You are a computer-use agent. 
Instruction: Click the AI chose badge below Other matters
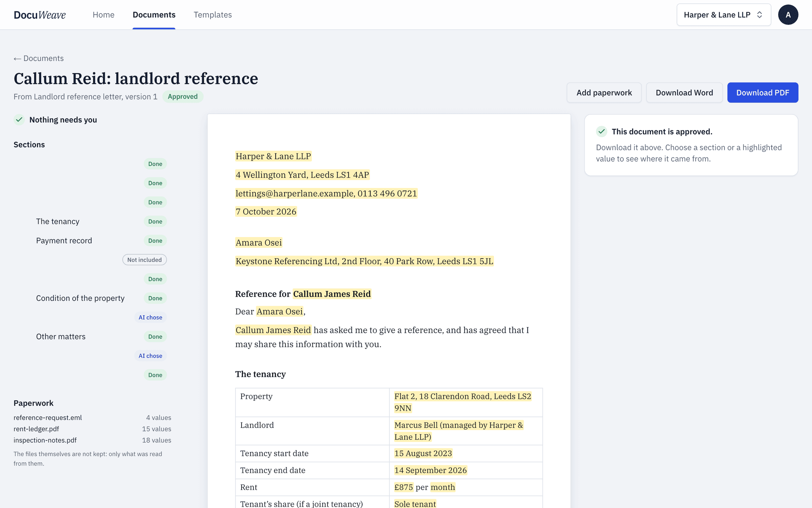(151, 356)
